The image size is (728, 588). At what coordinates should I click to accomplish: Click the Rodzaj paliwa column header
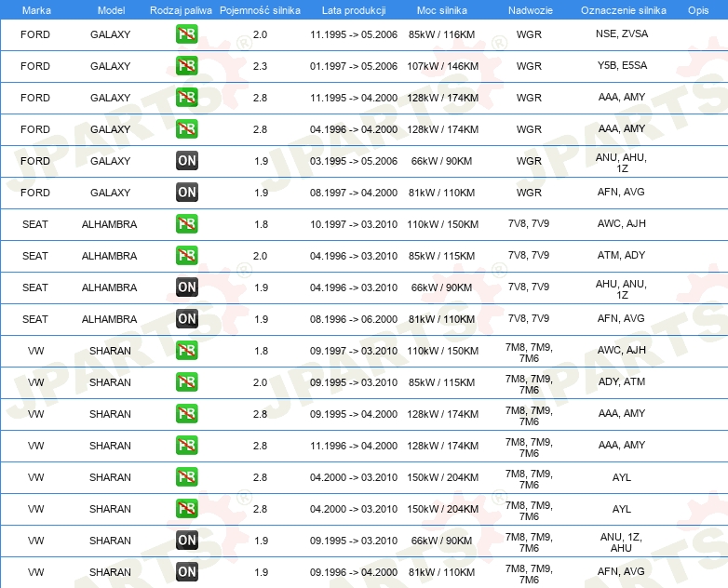[x=181, y=10]
